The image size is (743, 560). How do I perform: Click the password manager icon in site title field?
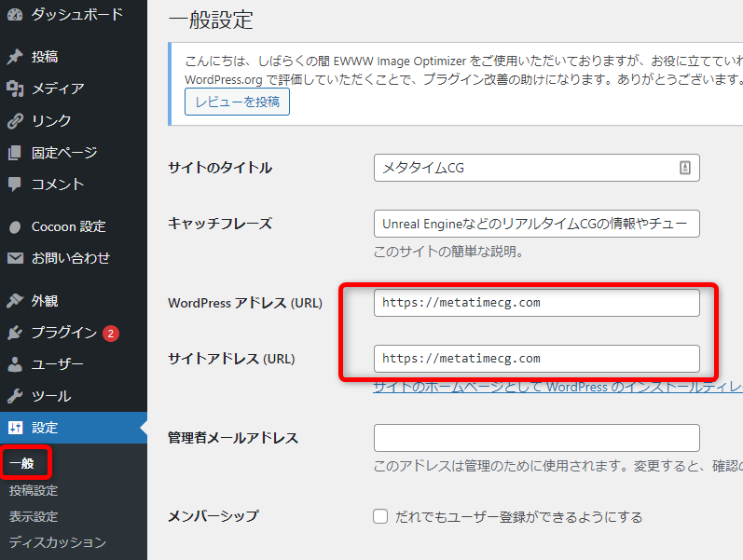click(x=684, y=168)
